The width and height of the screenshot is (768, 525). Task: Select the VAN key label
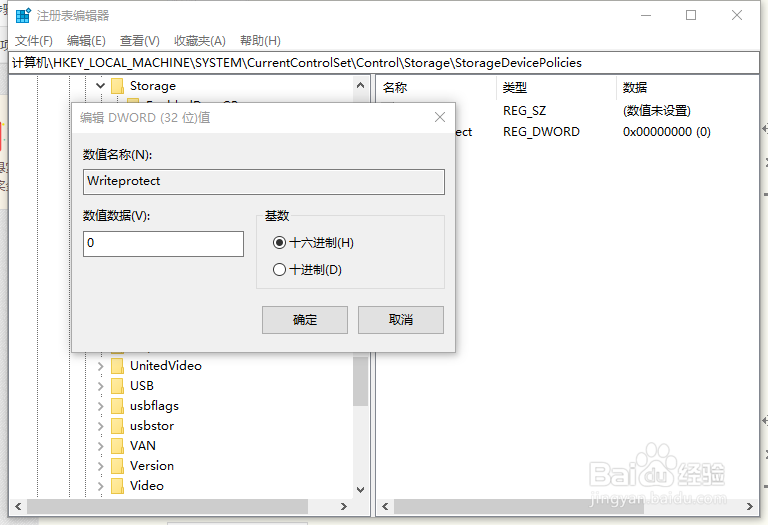click(143, 446)
